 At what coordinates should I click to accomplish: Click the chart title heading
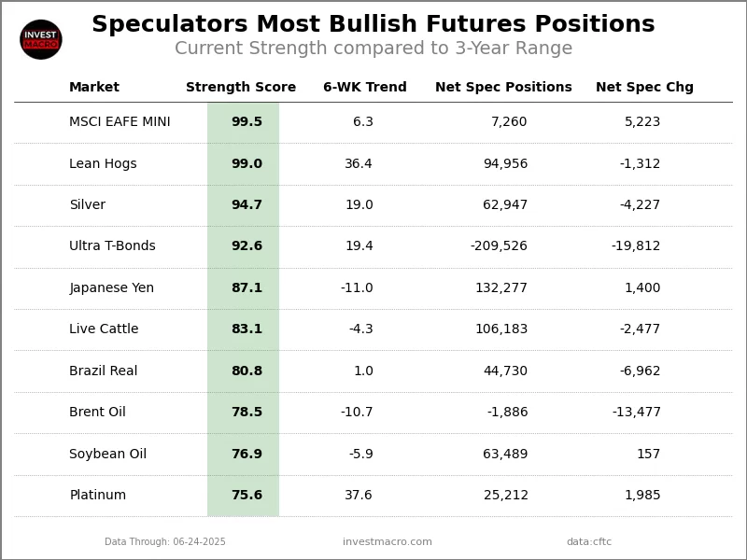tap(373, 25)
